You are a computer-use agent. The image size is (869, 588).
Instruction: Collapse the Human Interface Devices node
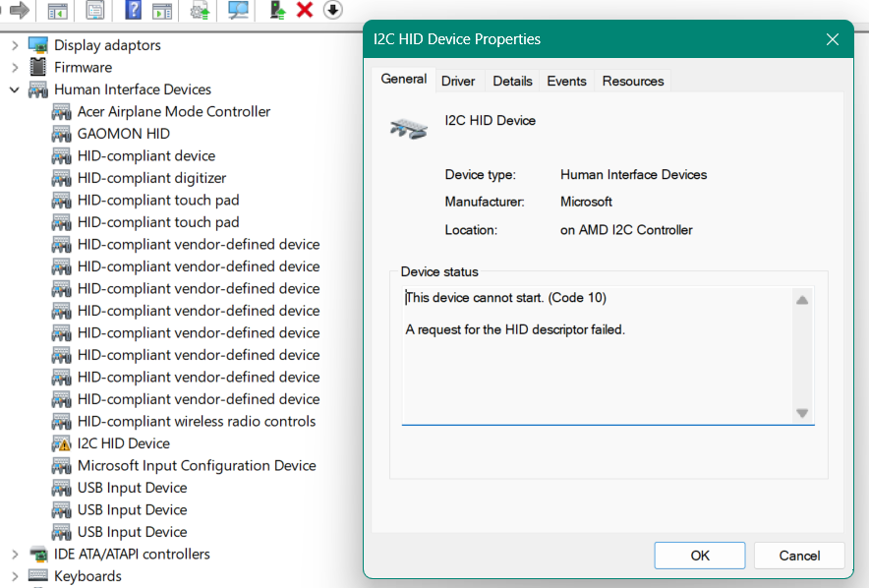pos(15,89)
